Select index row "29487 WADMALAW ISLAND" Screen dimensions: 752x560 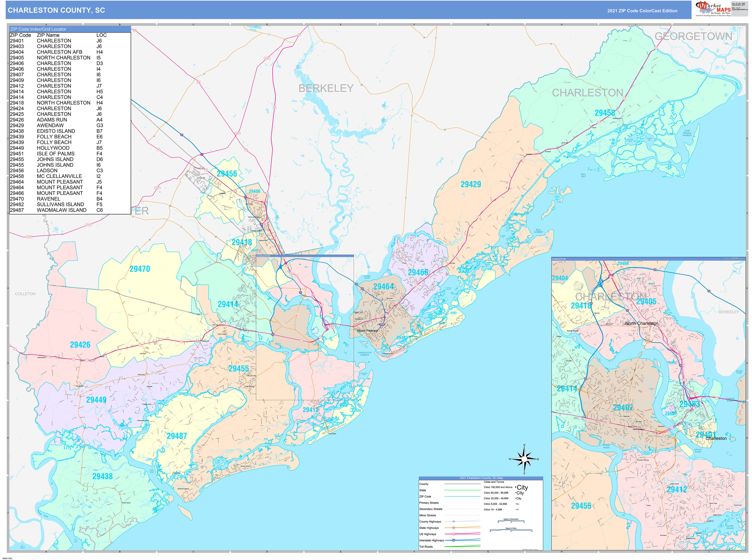tap(56, 210)
